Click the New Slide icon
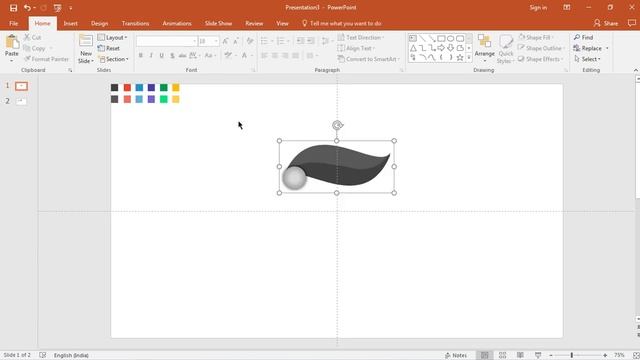The width and height of the screenshot is (640, 360). click(x=86, y=41)
